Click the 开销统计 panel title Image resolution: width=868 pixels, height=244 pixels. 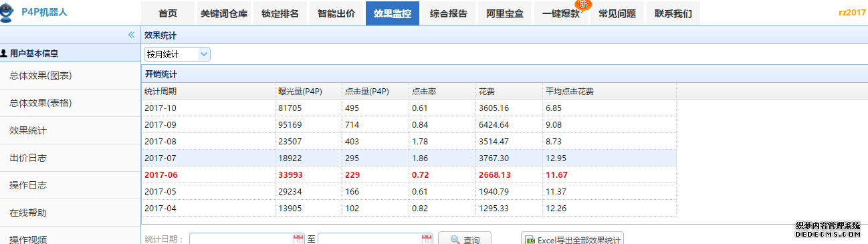pyautogui.click(x=160, y=74)
